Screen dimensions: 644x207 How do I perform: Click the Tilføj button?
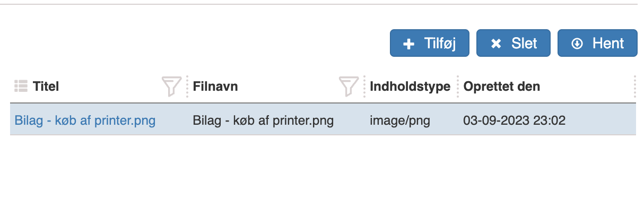point(430,43)
